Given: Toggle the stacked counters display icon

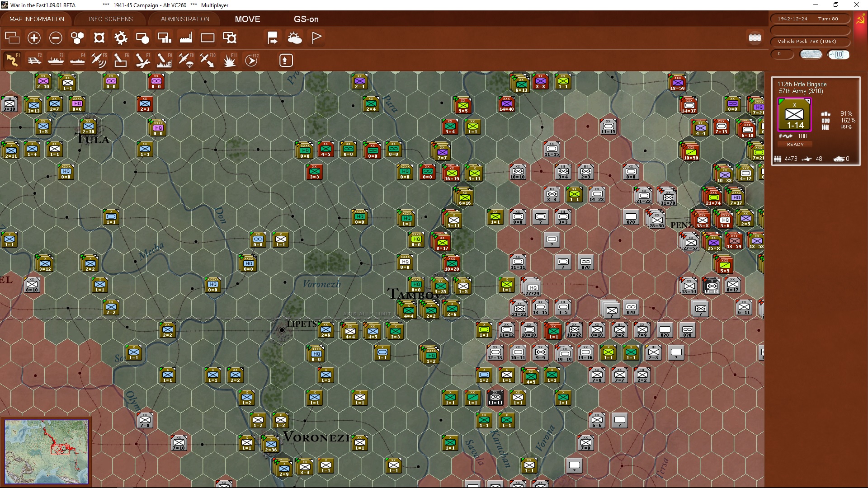Looking at the screenshot, I should [x=755, y=38].
